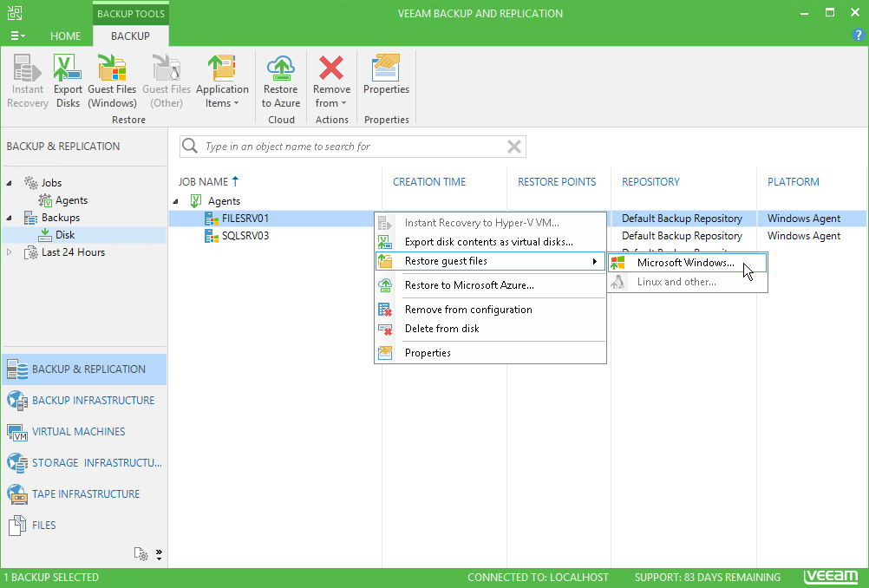The height and width of the screenshot is (588, 869).
Task: Click the magnifier search icon
Action: click(190, 146)
